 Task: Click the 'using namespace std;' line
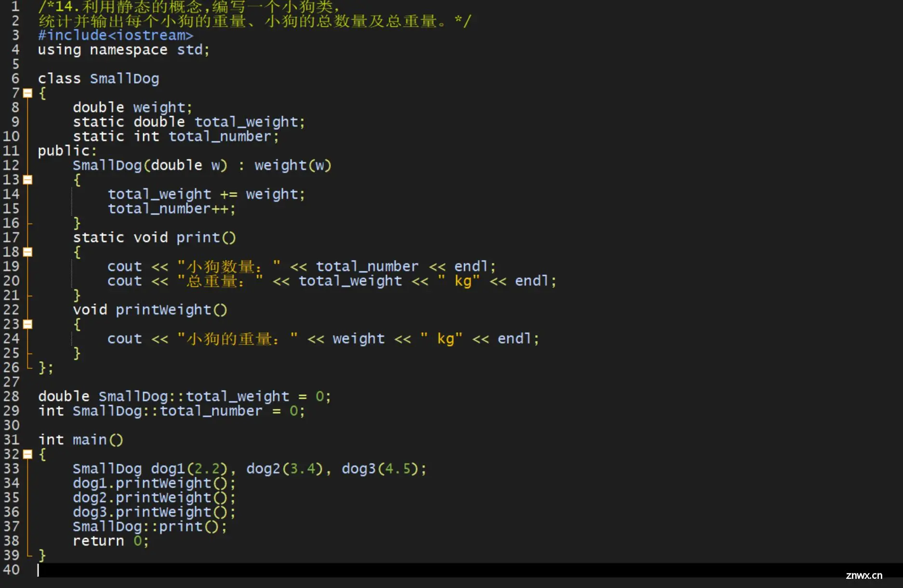pyautogui.click(x=124, y=50)
